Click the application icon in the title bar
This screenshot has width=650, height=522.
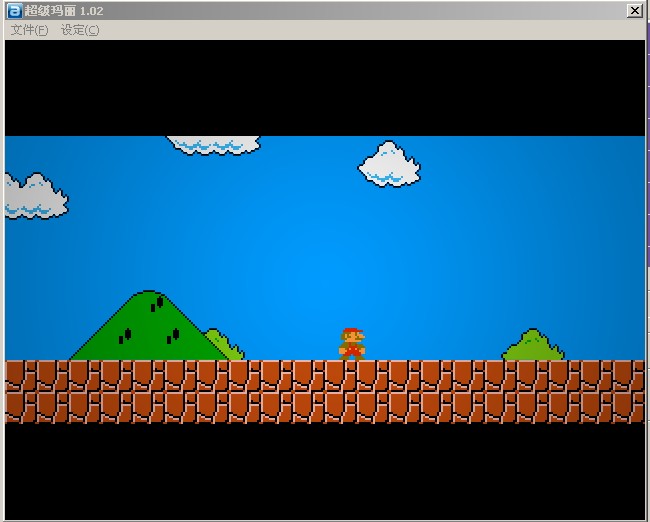click(15, 11)
